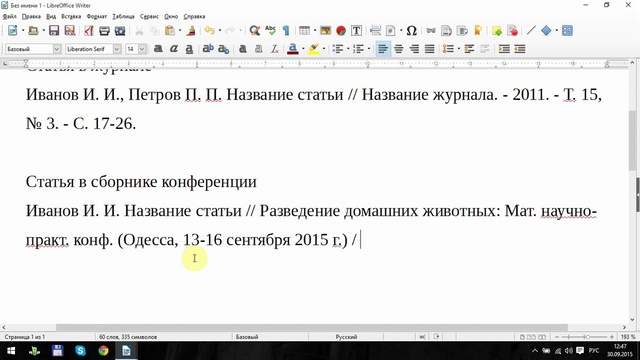Insert a comment note
The width and height of the screenshot is (640, 360).
point(497,31)
